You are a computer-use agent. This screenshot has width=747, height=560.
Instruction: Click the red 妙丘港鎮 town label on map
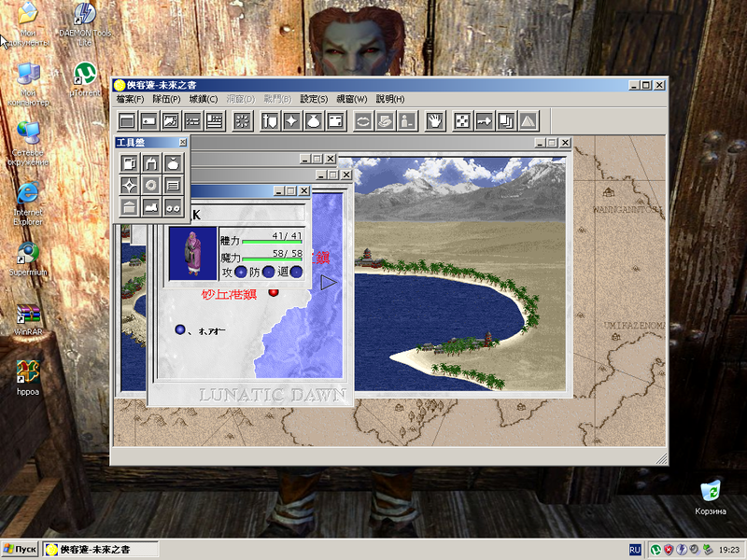coord(229,294)
